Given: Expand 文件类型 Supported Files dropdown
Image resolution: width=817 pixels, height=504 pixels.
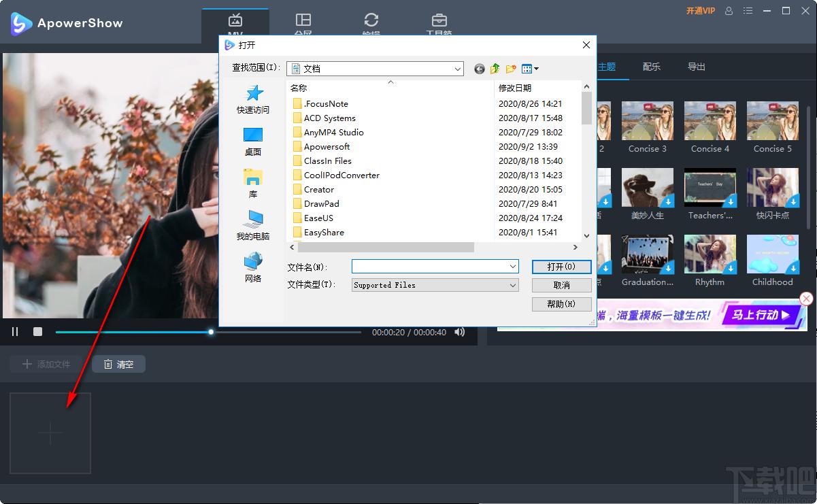Looking at the screenshot, I should 513,286.
